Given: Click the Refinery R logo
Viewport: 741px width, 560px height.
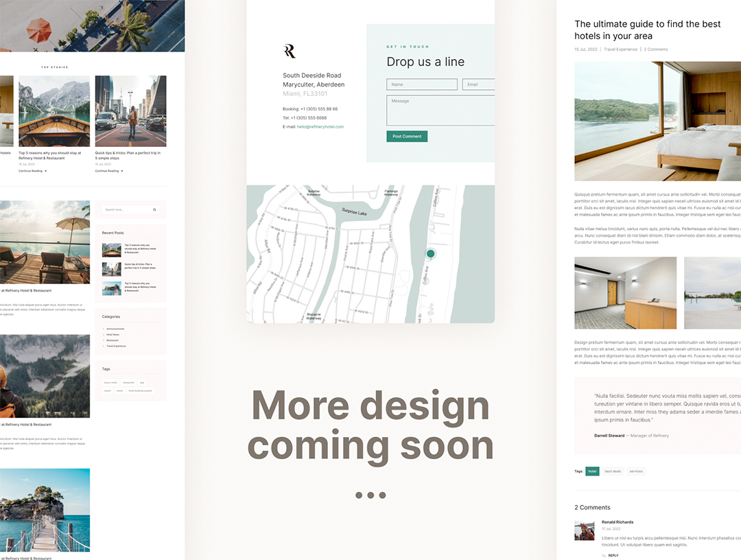Looking at the screenshot, I should 290,51.
